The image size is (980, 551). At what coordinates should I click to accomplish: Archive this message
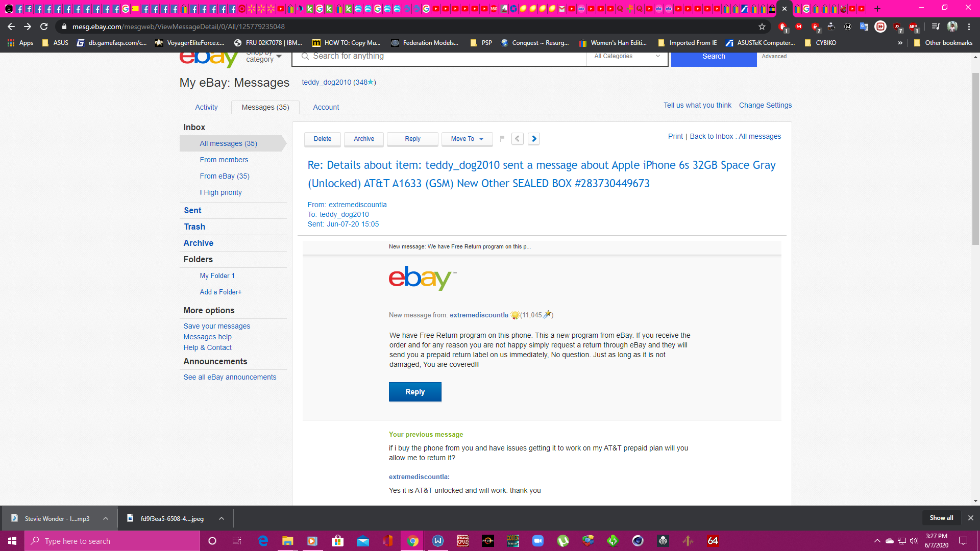364,139
